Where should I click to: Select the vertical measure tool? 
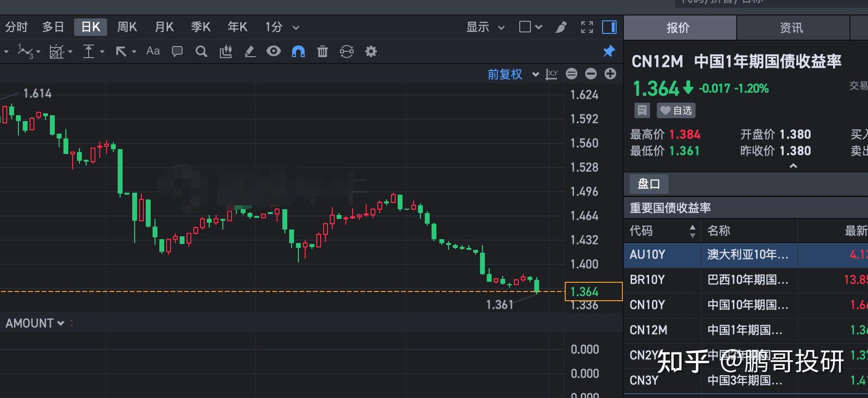point(89,51)
